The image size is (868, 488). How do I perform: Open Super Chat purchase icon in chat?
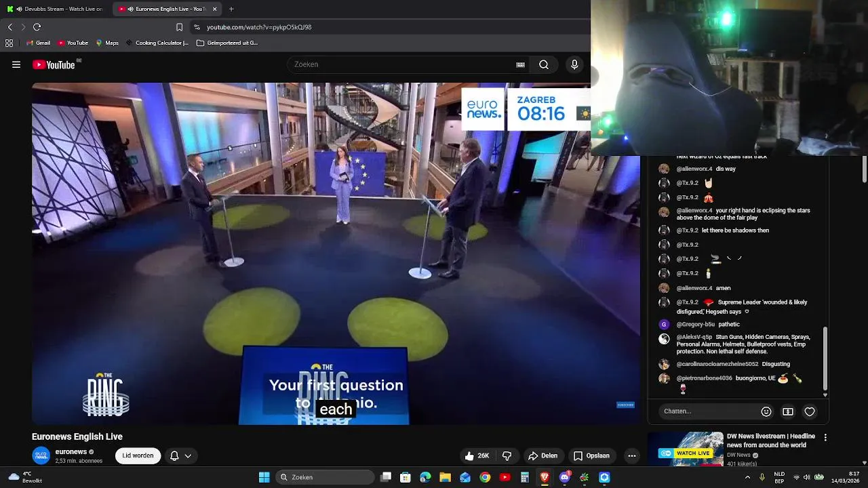788,411
